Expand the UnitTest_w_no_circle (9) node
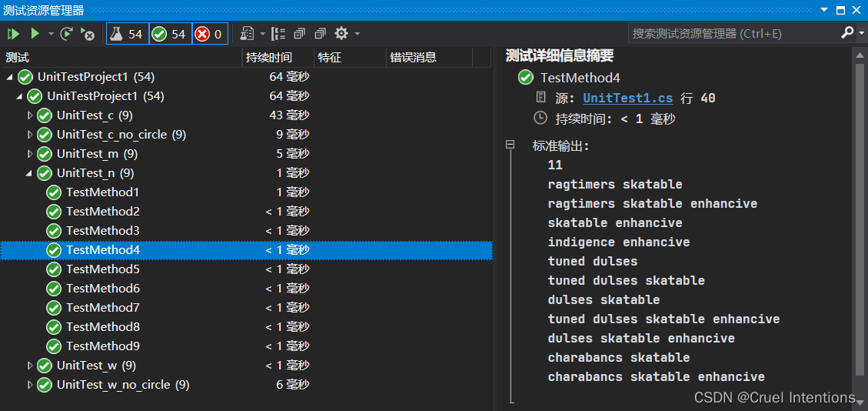The height and width of the screenshot is (411, 868). [30, 384]
